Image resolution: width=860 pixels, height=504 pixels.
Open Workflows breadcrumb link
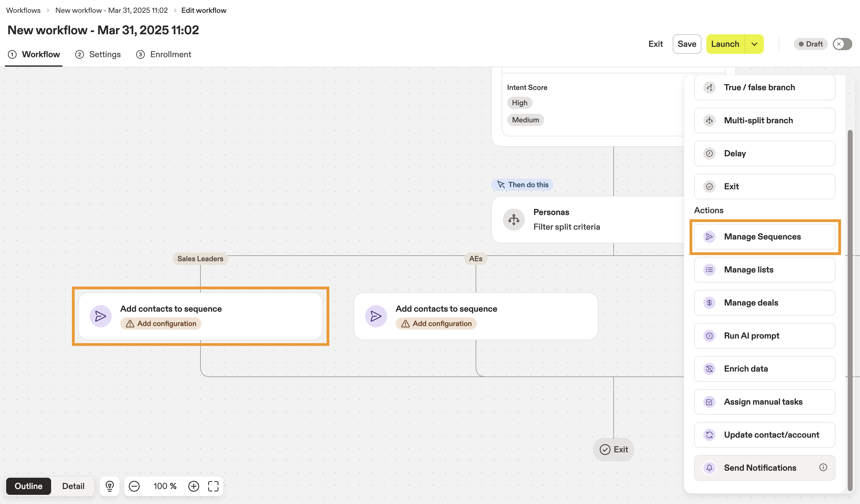(23, 10)
